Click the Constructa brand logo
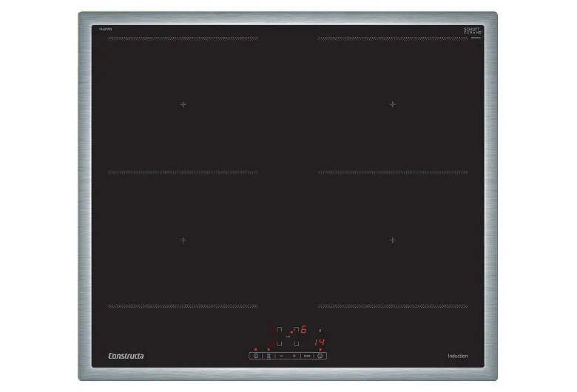Screen dimensions: 577x392 (126, 356)
